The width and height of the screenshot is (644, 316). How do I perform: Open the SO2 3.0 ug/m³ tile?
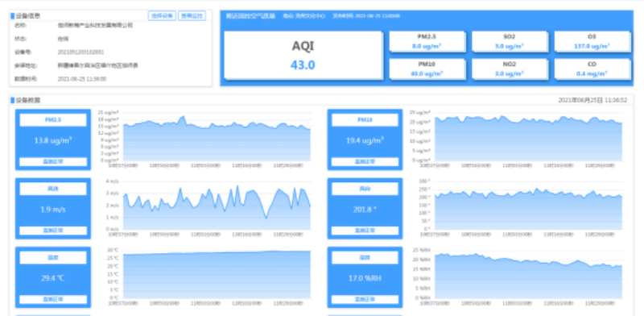point(510,41)
